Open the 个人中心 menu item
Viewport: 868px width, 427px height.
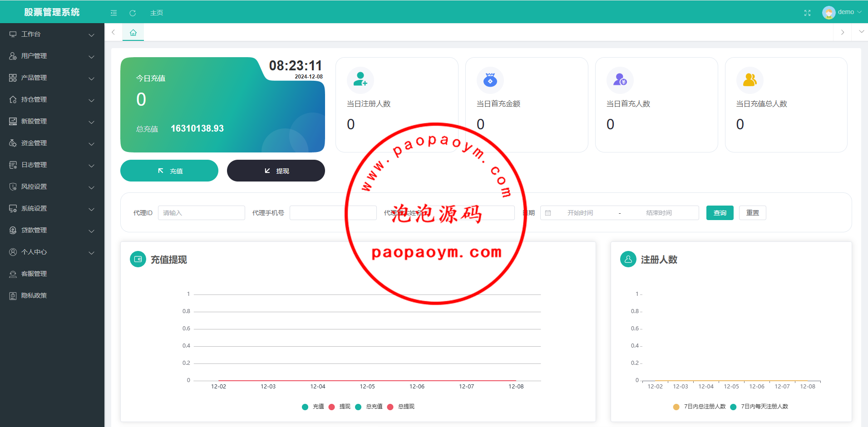52,252
